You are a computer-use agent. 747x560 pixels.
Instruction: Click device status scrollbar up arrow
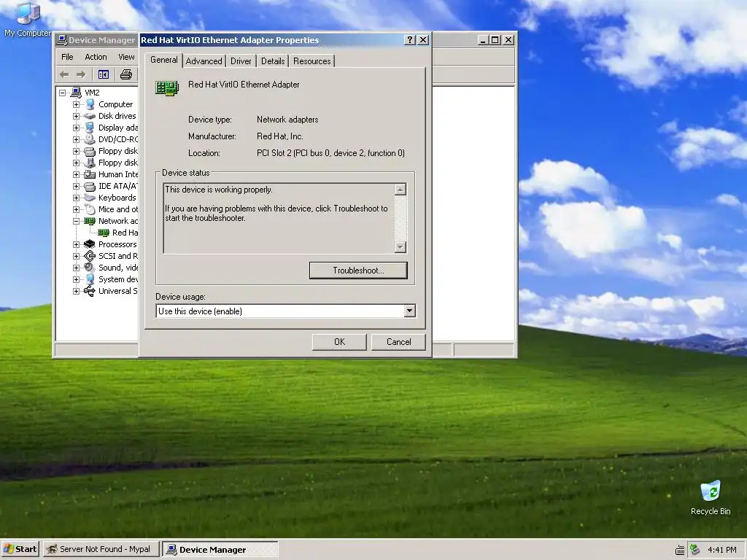[400, 190]
